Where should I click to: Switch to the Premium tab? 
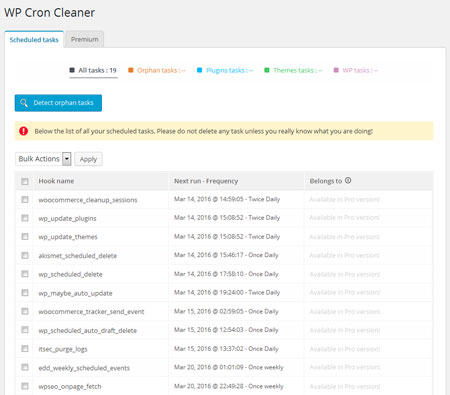point(85,39)
